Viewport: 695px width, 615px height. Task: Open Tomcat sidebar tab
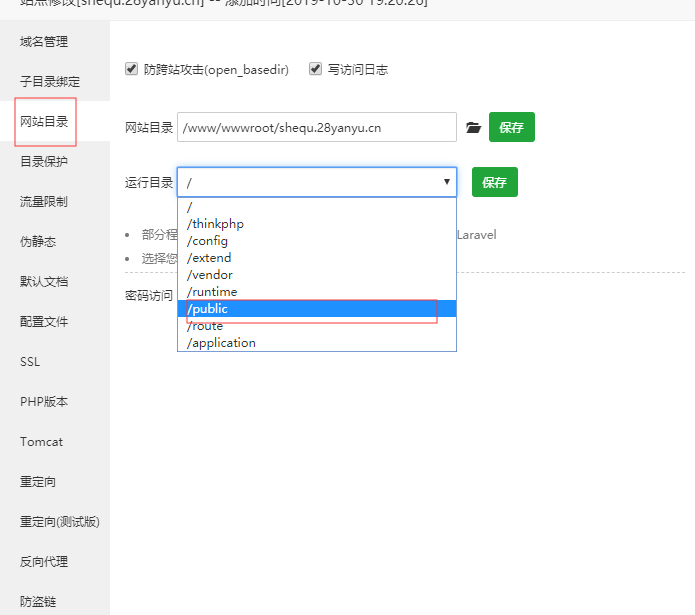coord(55,442)
